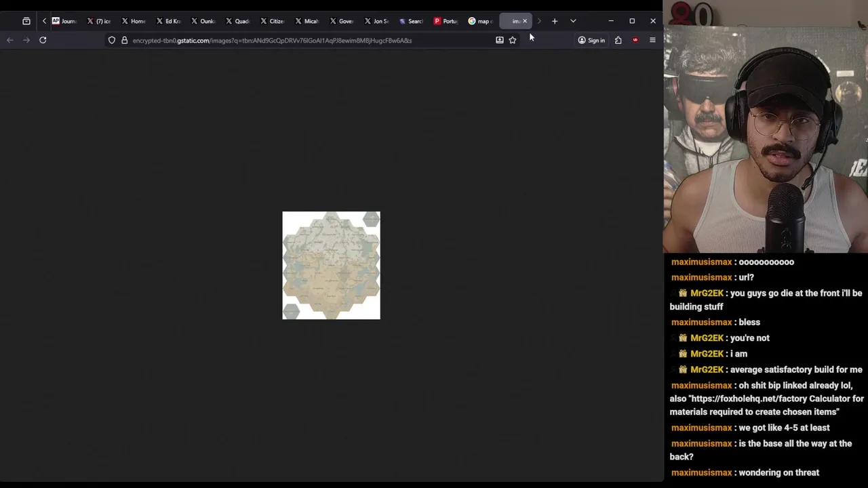Switch to the X '(7) ice' tab
This screenshot has width=868, height=488.
(x=99, y=21)
